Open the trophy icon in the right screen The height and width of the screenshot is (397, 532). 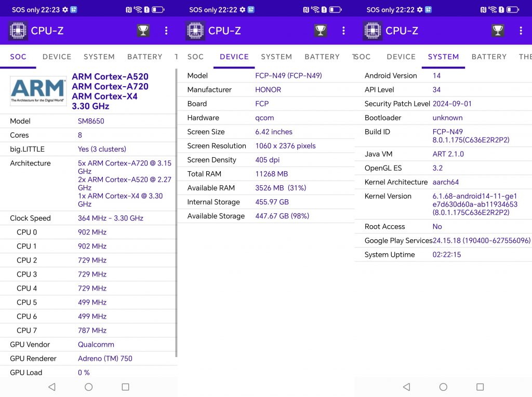pyautogui.click(x=498, y=31)
